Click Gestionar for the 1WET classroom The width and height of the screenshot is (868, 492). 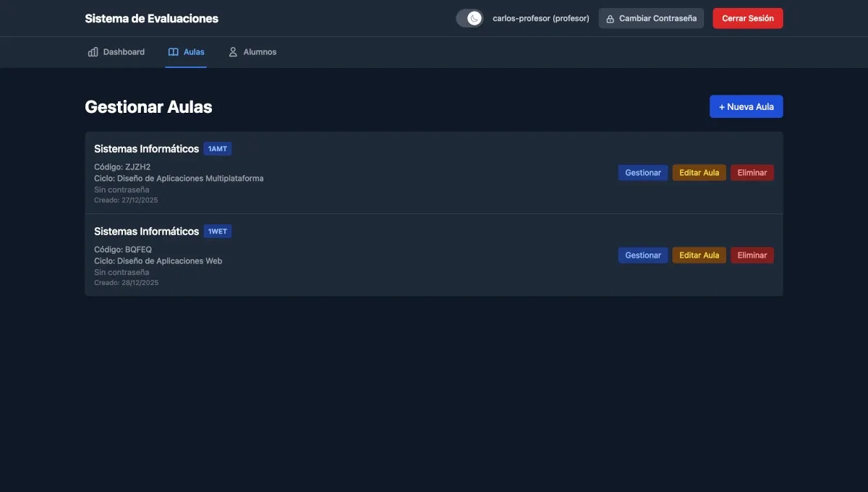click(642, 253)
